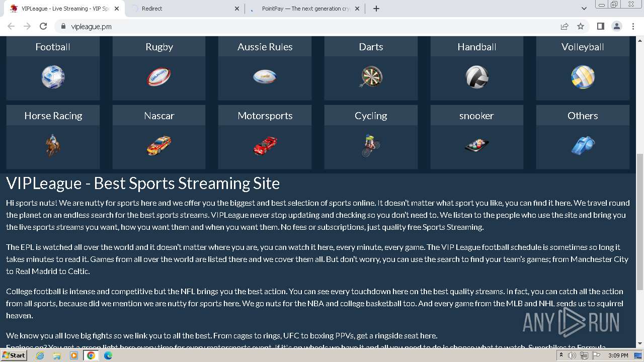Open Internet Explorer from taskbar

point(40,355)
